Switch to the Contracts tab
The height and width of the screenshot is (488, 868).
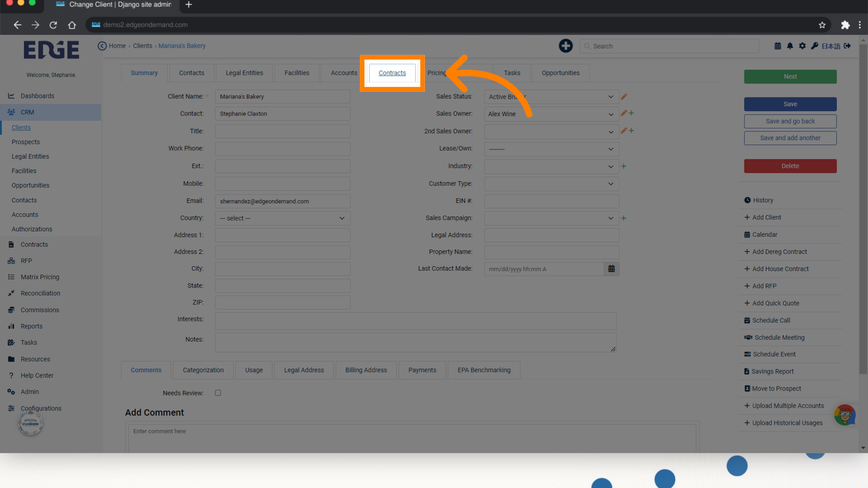tap(392, 73)
